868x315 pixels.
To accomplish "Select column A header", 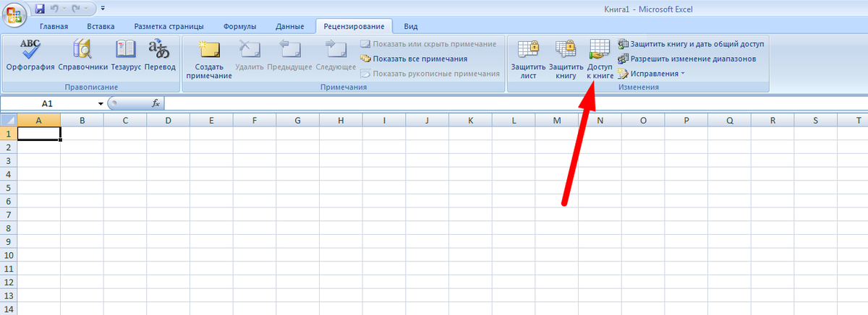I will pos(38,121).
